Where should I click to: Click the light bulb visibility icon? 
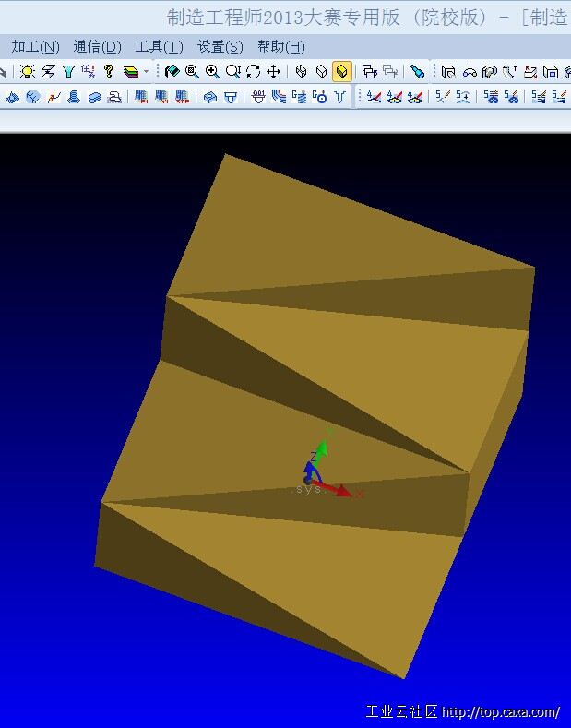click(x=28, y=72)
